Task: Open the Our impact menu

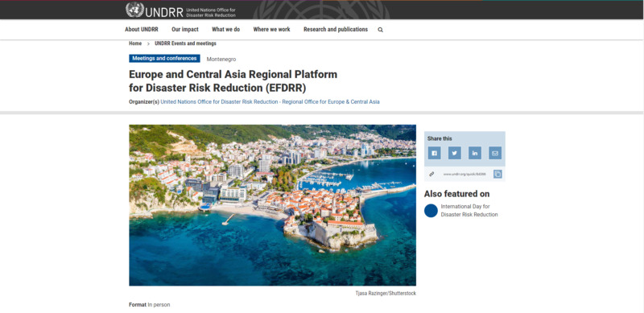Action: pyautogui.click(x=185, y=30)
